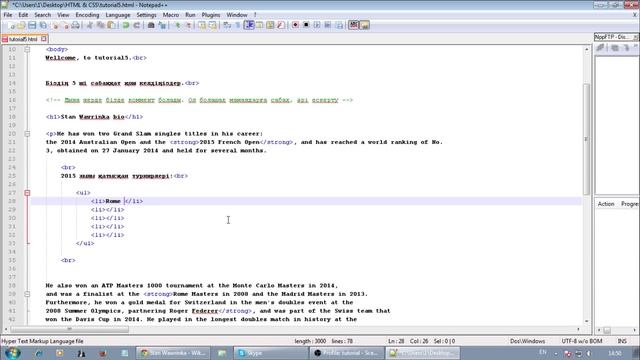Toggle the ABC spell-check toolbar button

[353, 25]
